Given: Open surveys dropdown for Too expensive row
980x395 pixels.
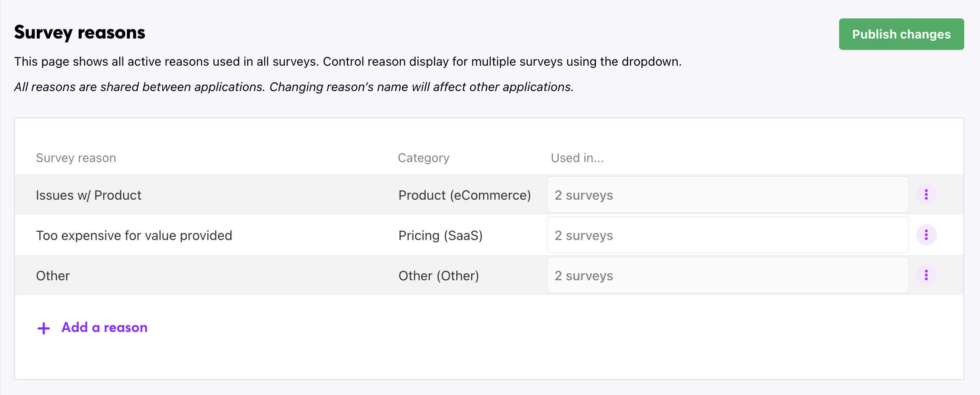Looking at the screenshot, I should [728, 235].
